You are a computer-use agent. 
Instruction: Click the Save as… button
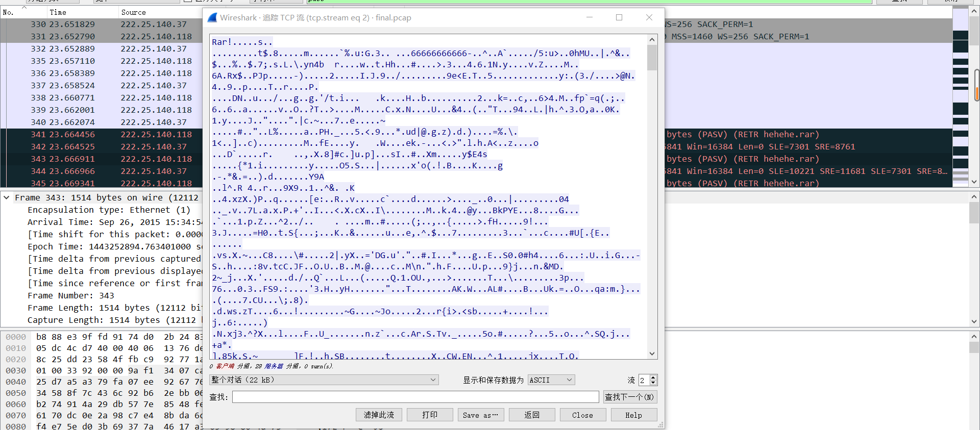tap(481, 415)
